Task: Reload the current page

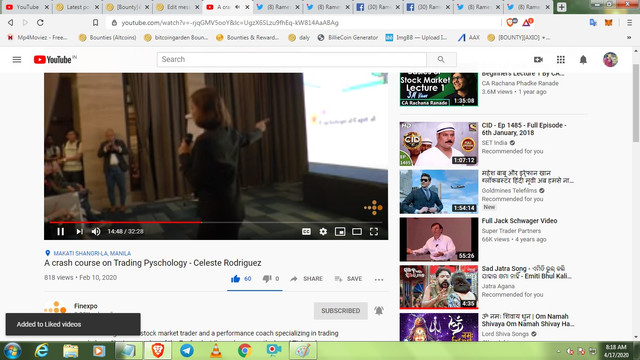Action: tap(40, 22)
